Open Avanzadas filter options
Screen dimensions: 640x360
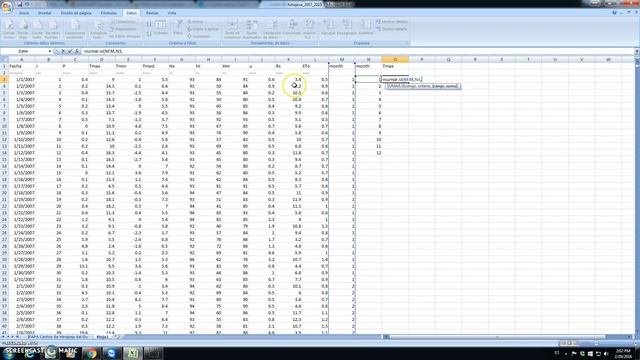click(x=199, y=36)
